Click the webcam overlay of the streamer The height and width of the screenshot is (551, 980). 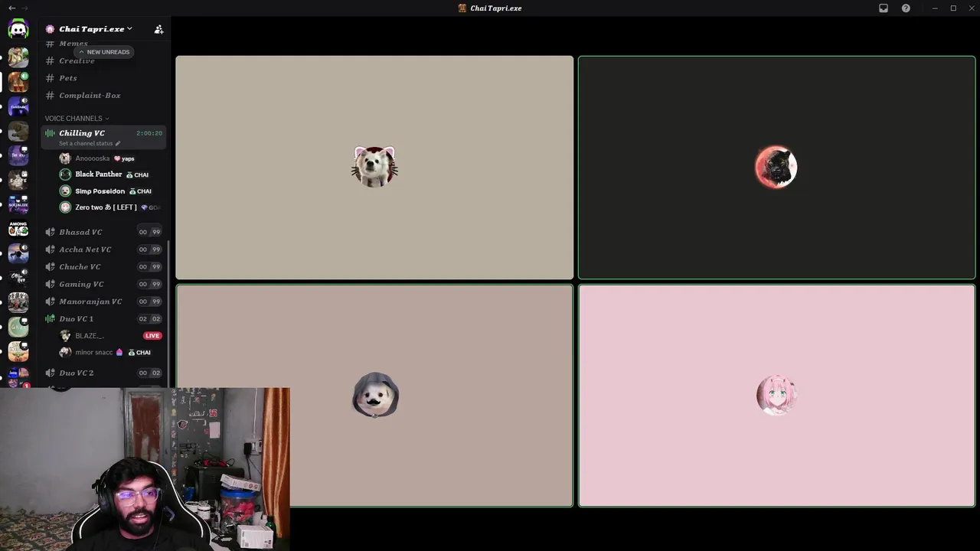(x=145, y=469)
